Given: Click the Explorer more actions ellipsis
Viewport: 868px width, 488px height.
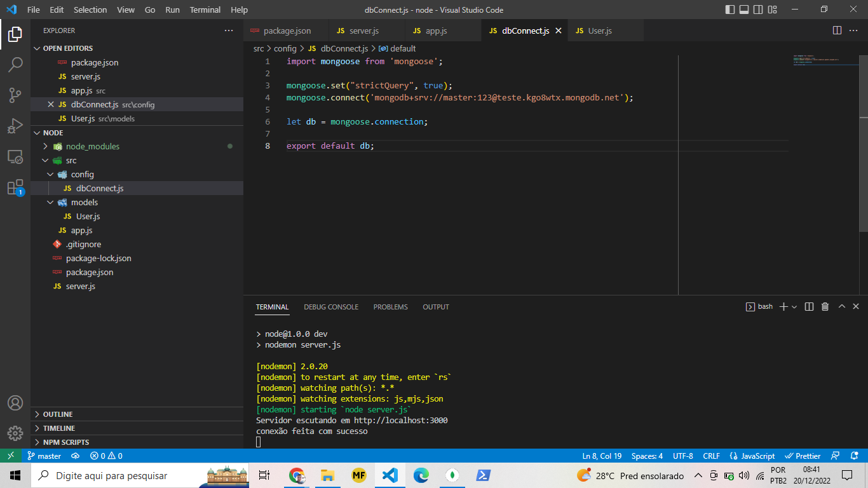Looking at the screenshot, I should 229,30.
